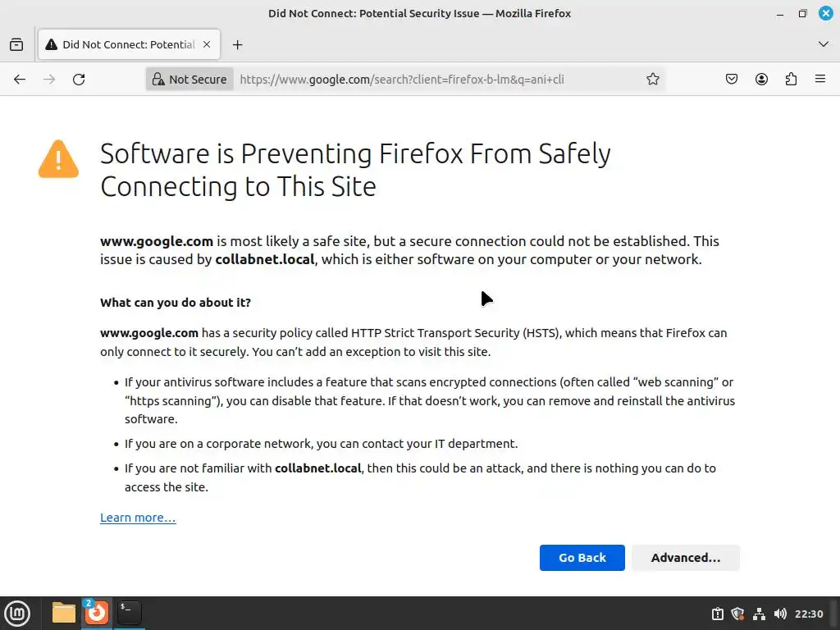This screenshot has height=630, width=840.
Task: Open the Firefox account icon
Action: 761,80
